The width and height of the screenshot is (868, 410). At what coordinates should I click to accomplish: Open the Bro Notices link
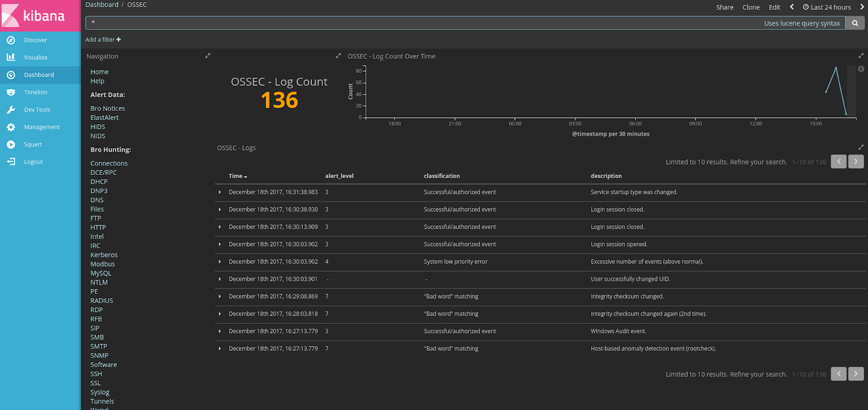coord(107,109)
